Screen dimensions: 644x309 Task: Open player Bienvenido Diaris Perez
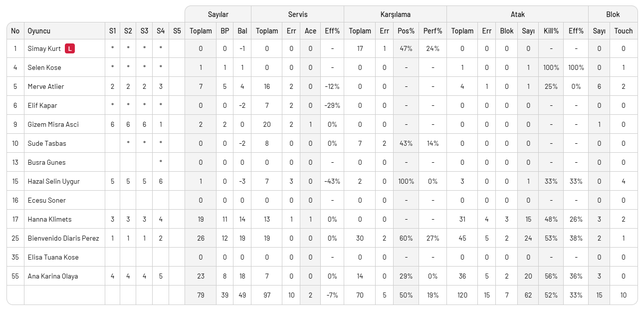point(63,238)
